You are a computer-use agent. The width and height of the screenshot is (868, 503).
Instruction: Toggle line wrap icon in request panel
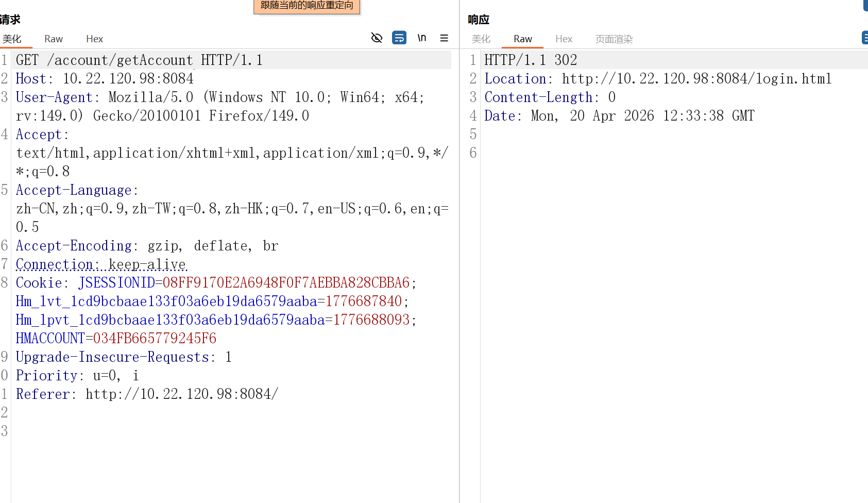click(x=399, y=38)
